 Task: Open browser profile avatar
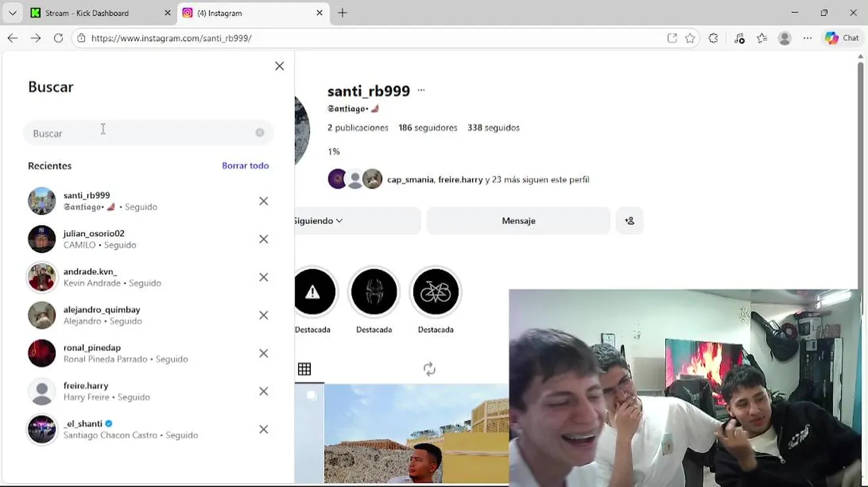785,39
